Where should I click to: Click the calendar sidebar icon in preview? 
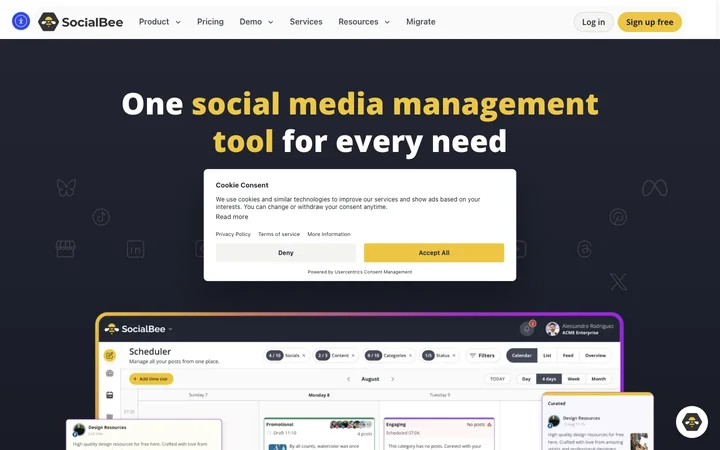coord(109,395)
